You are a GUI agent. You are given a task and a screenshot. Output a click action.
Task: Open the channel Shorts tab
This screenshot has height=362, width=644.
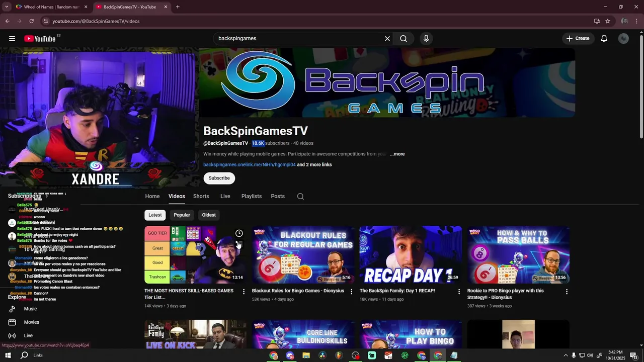(x=201, y=197)
